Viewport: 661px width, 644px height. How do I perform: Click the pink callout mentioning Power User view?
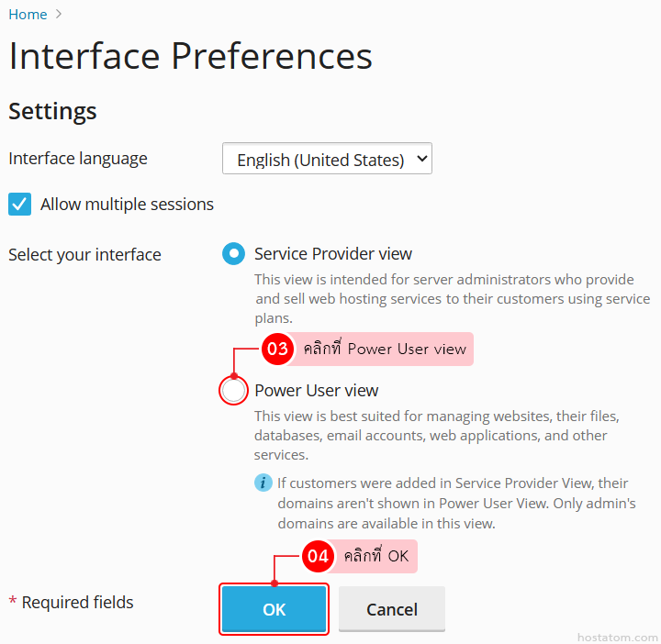384,349
